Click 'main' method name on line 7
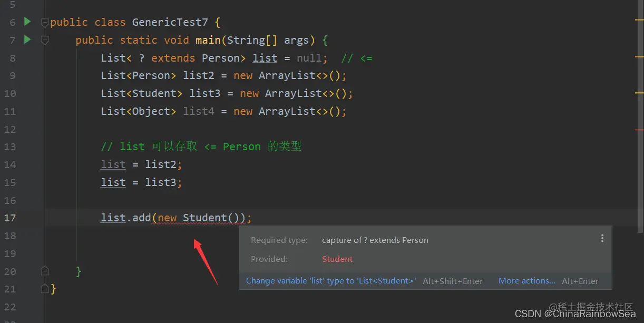This screenshot has height=323, width=644. tap(208, 40)
